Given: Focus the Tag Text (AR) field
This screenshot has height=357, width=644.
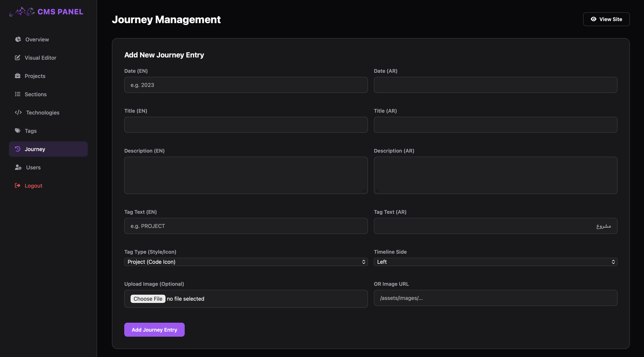Looking at the screenshot, I should point(495,226).
